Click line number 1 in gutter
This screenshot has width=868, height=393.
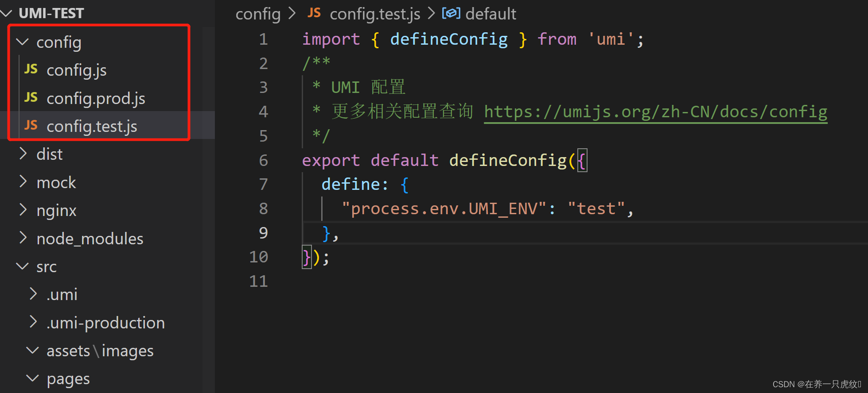264,39
